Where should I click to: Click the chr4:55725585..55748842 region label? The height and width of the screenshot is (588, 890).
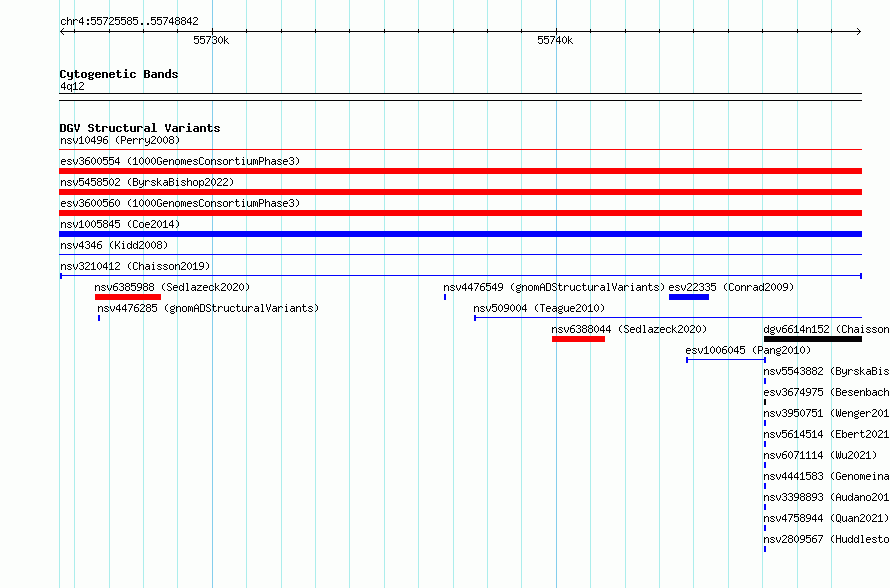pyautogui.click(x=129, y=22)
